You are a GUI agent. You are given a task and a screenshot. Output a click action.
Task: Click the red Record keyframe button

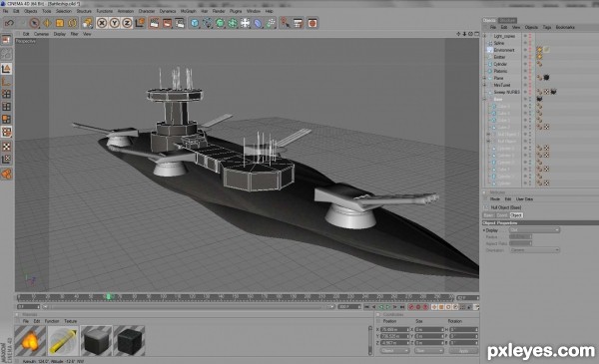(x=411, y=307)
